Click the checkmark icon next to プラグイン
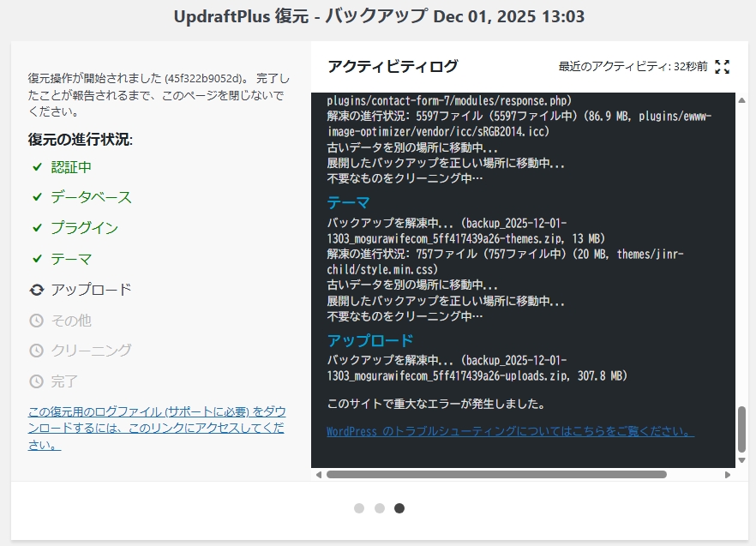This screenshot has height=546, width=756. (x=37, y=228)
